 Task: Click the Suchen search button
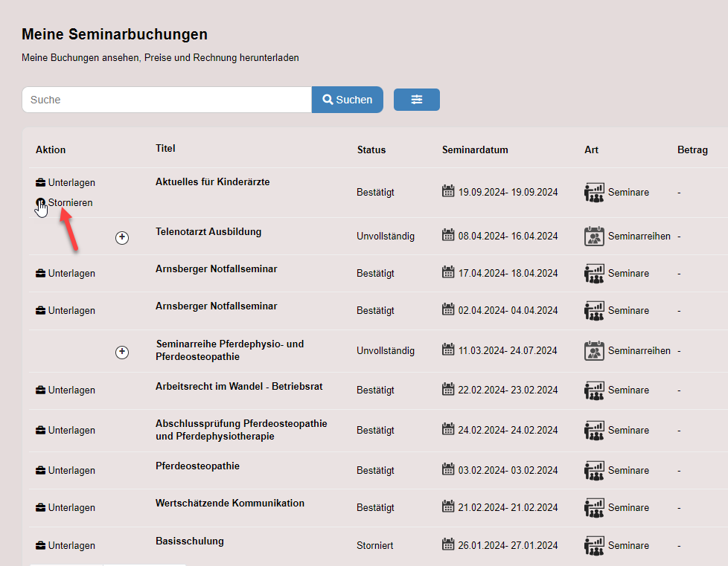click(x=347, y=100)
